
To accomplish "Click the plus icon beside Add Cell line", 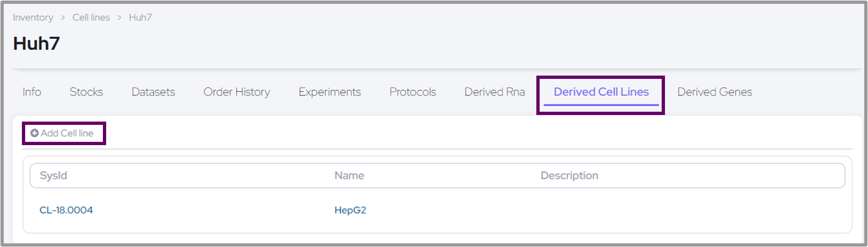I will (34, 133).
